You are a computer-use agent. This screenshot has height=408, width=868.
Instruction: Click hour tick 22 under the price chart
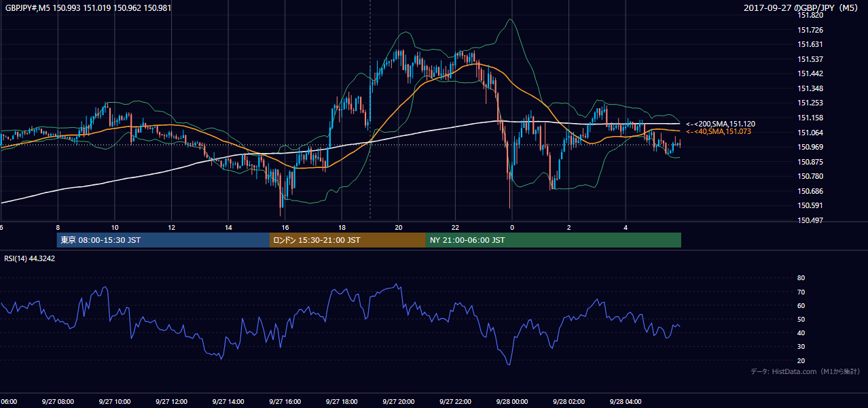[x=455, y=228]
